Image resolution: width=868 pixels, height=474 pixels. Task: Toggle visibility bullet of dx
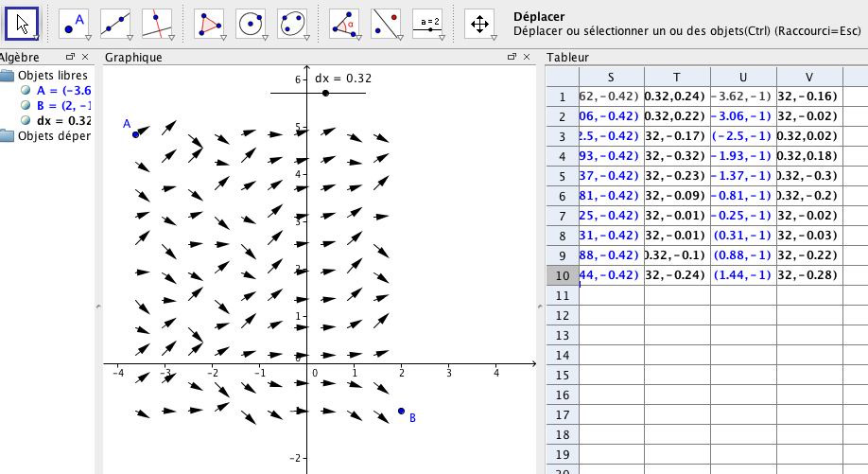(x=26, y=121)
